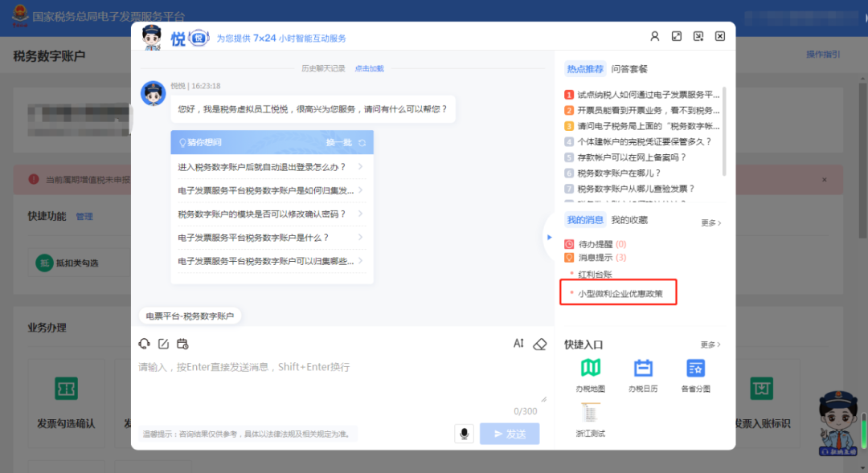Open the 办税日历 calendar shortcut
Viewport: 868px width, 473px height.
click(643, 374)
